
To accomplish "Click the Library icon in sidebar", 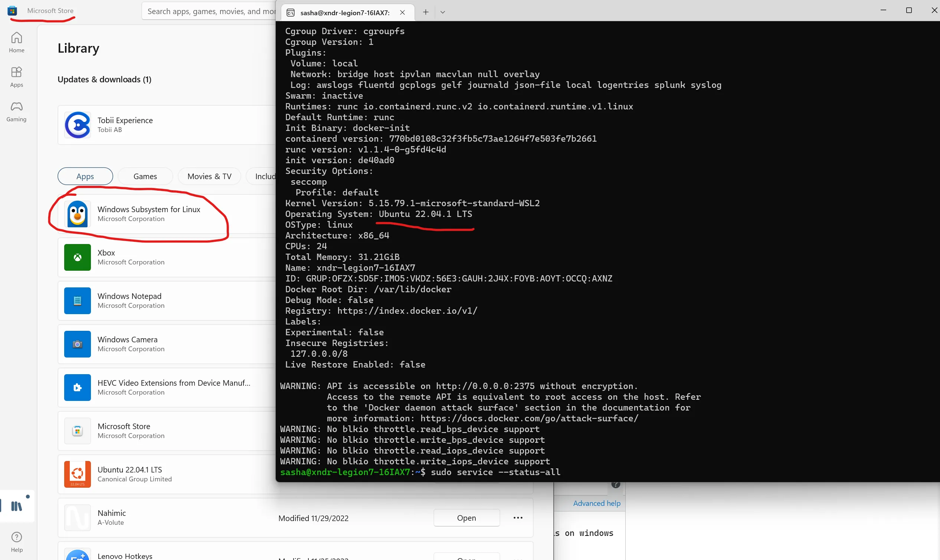I will coord(17,506).
